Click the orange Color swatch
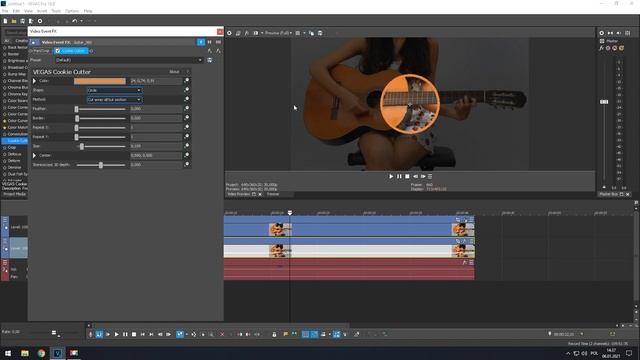The width and height of the screenshot is (640, 360). point(100,81)
